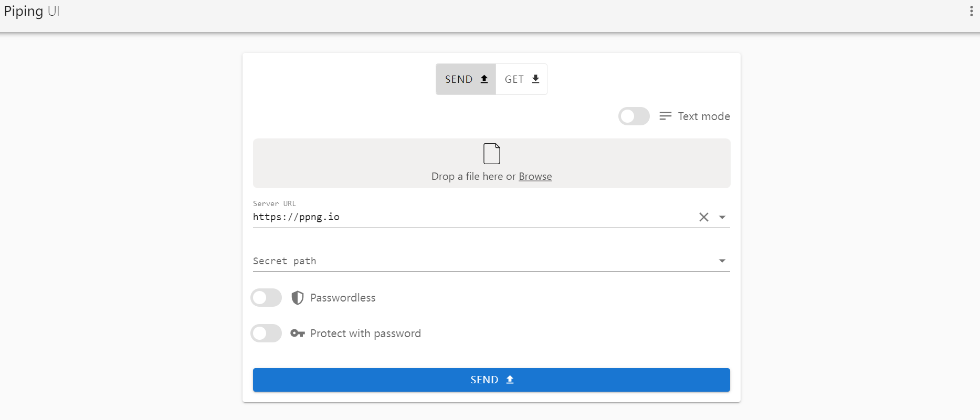Viewport: 980px width, 420px height.
Task: Click the Piping UI title
Action: click(31, 12)
